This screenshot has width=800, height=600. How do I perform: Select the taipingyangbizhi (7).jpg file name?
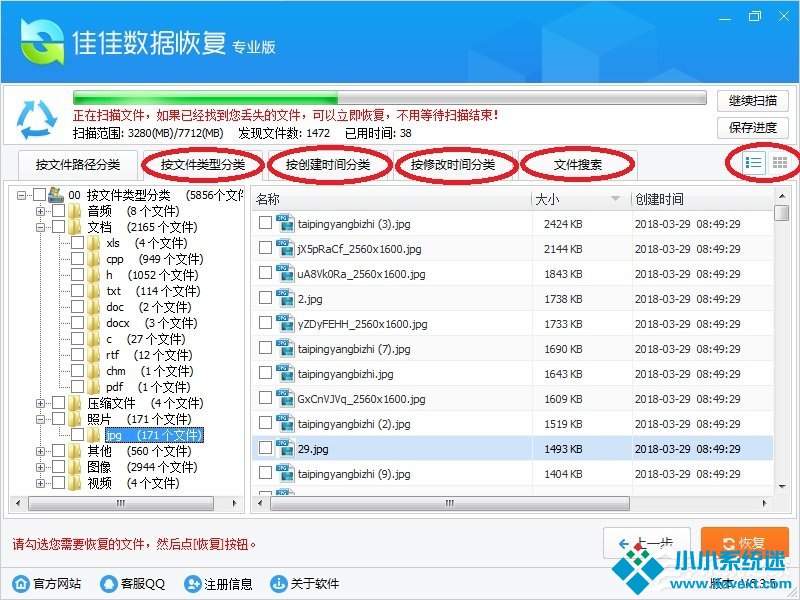coord(354,349)
